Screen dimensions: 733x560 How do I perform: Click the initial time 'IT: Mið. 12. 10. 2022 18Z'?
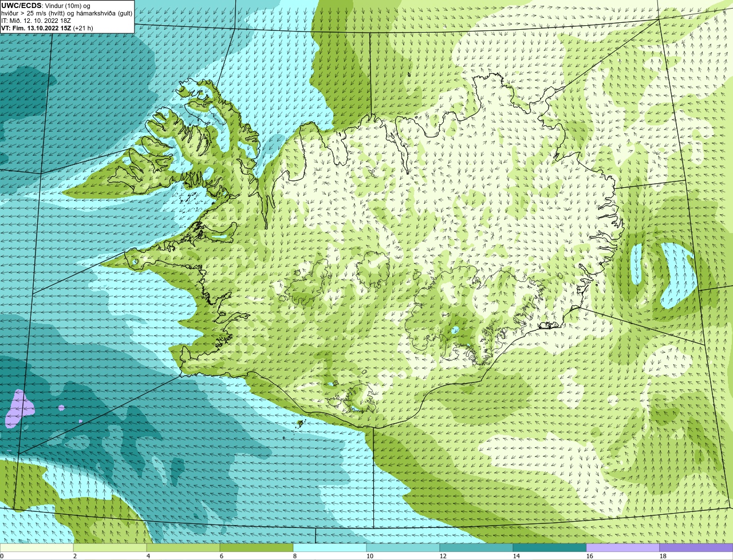pos(36,21)
